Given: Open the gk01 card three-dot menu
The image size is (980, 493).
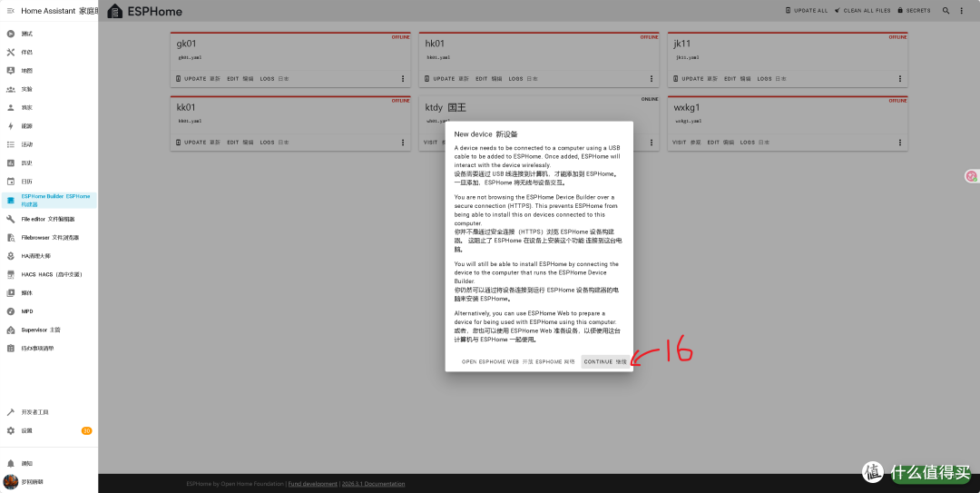Looking at the screenshot, I should pos(403,79).
